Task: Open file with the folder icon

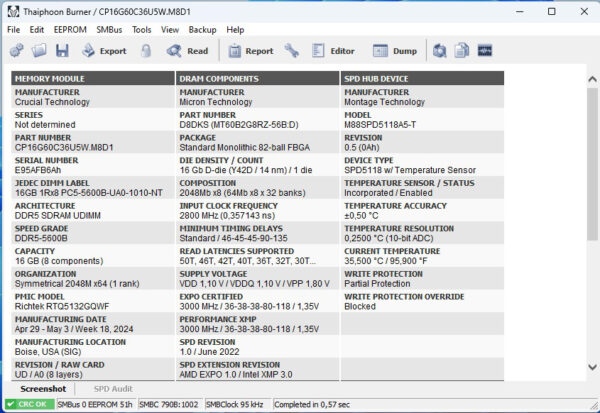Action: [x=39, y=51]
